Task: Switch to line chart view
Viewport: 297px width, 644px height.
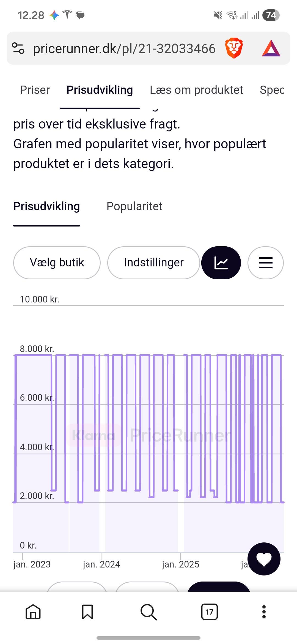Action: tap(221, 263)
